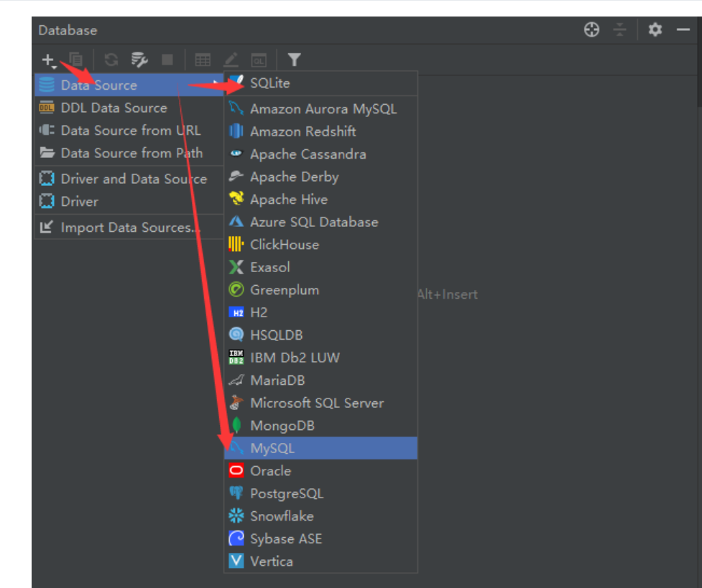Click the locate crosshair icon in header
This screenshot has width=702, height=588.
[x=591, y=29]
